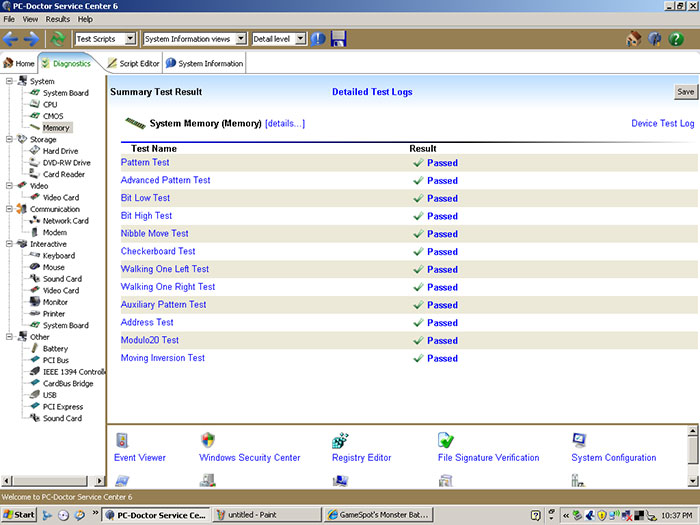This screenshot has height=525, width=700.
Task: Click the green refresh toolbar icon
Action: pos(58,39)
